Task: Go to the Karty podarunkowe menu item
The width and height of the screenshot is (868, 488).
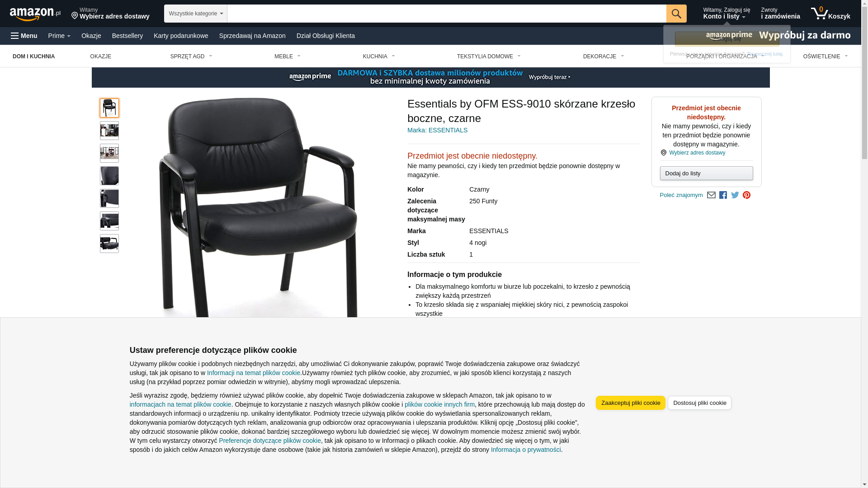Action: [181, 36]
